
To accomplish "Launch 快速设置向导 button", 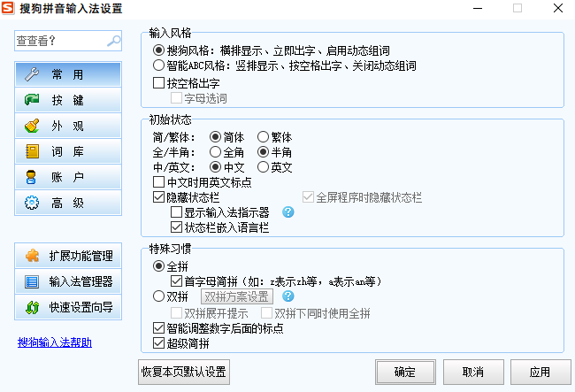I will coord(68,307).
